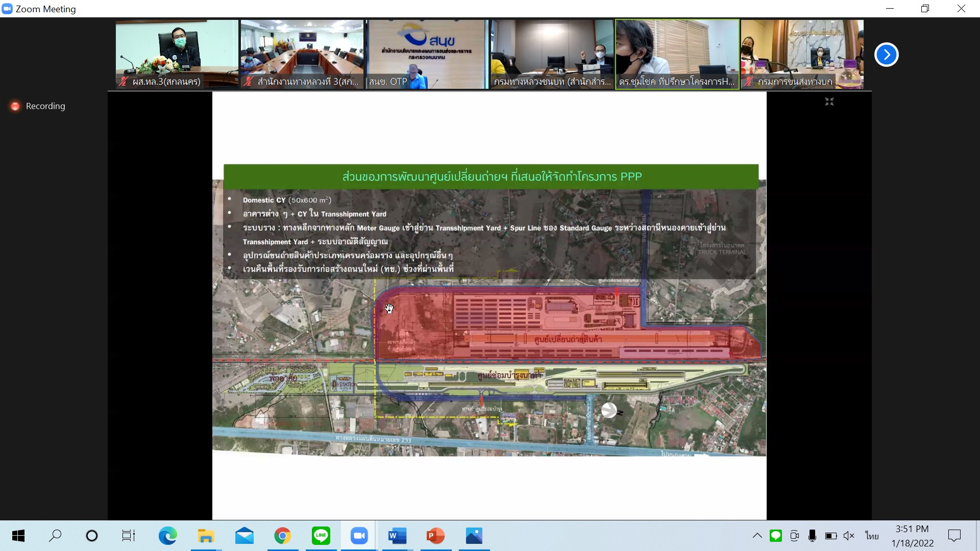Open Microsoft Edge browser

click(x=167, y=536)
